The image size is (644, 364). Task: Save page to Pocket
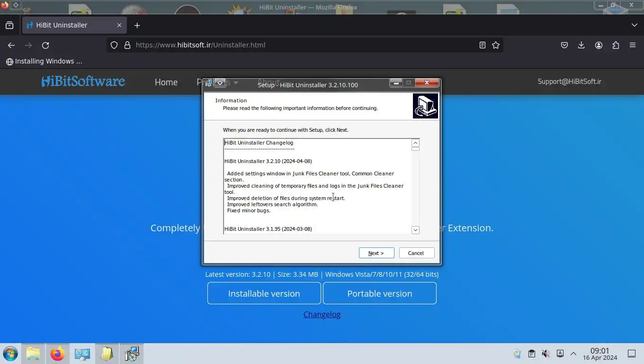coord(564,45)
